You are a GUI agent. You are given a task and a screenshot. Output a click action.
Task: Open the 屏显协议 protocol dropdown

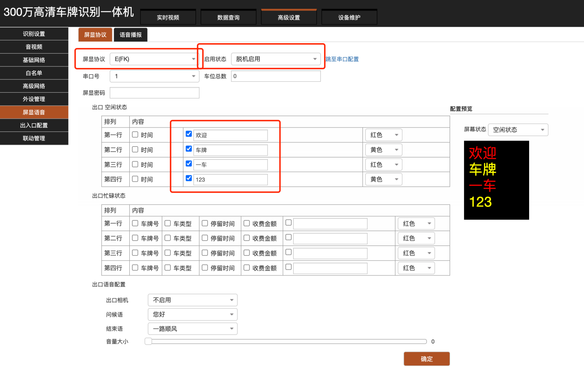[x=155, y=59]
